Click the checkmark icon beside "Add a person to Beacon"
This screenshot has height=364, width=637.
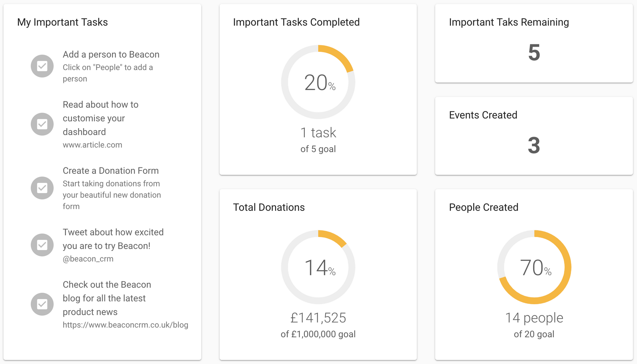(x=42, y=66)
